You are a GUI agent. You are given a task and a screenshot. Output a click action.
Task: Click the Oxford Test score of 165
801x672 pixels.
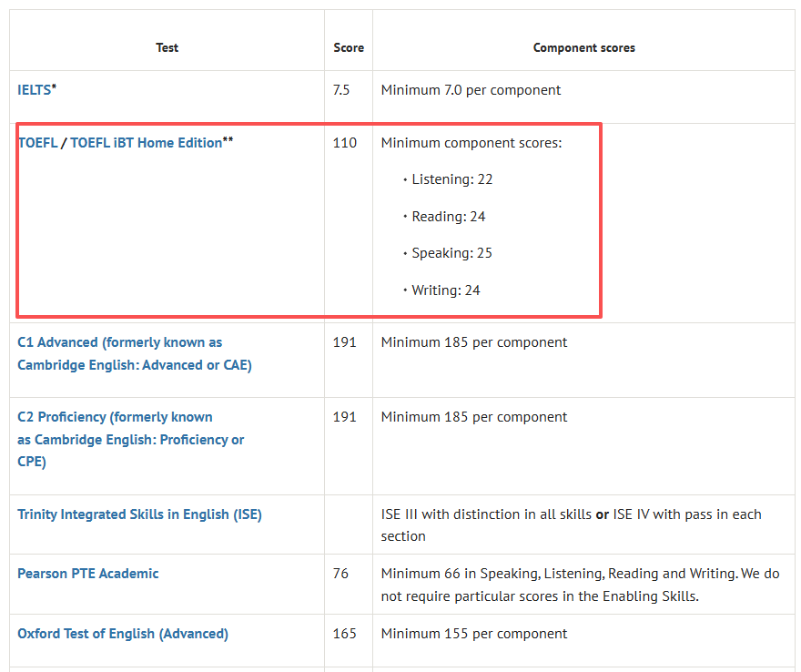point(345,634)
